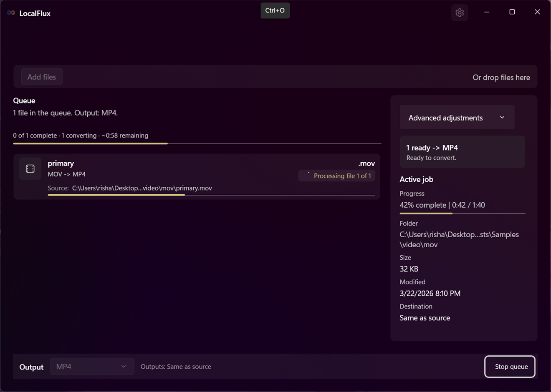Click 'Outputs: Same as source' text
The width and height of the screenshot is (551, 392).
(x=176, y=367)
